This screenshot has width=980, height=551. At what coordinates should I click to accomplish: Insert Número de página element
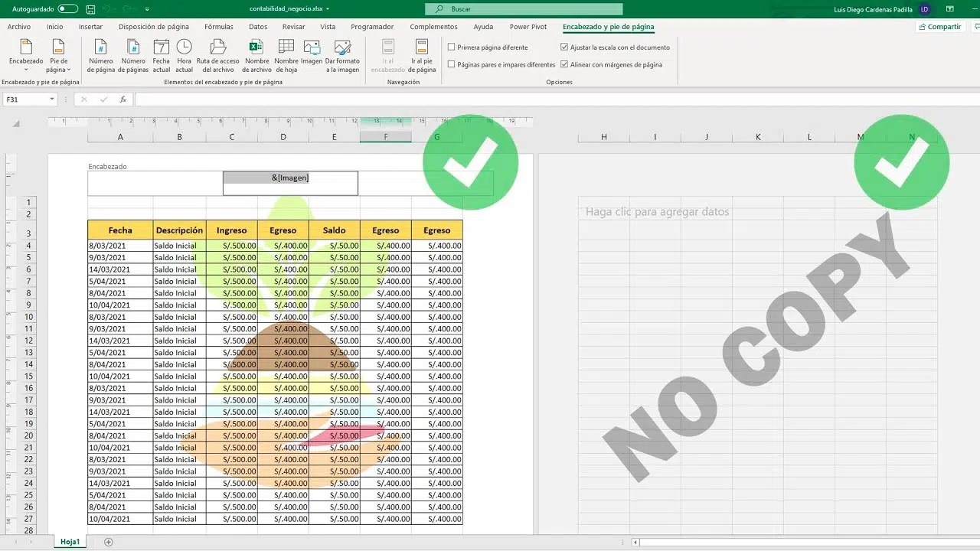click(101, 56)
